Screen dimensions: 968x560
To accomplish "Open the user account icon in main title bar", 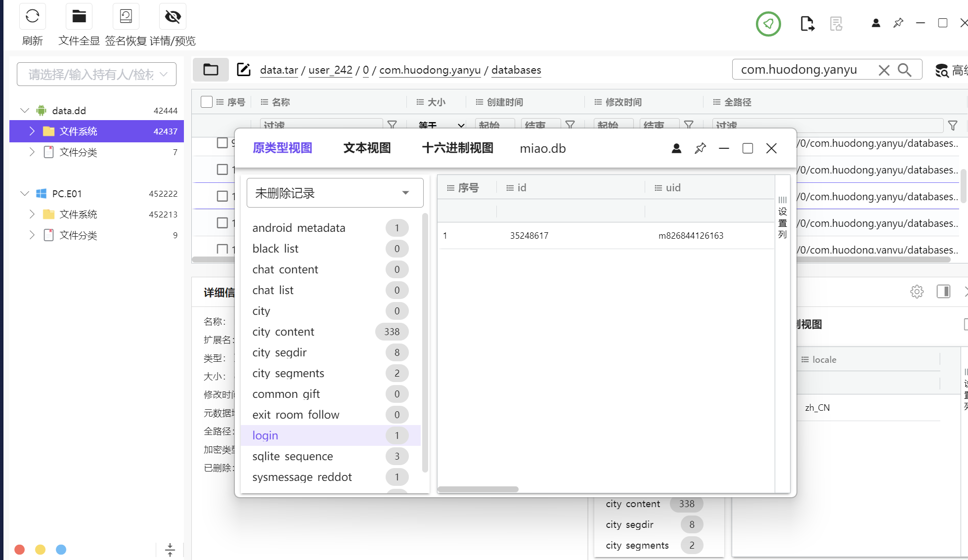I will click(x=876, y=23).
